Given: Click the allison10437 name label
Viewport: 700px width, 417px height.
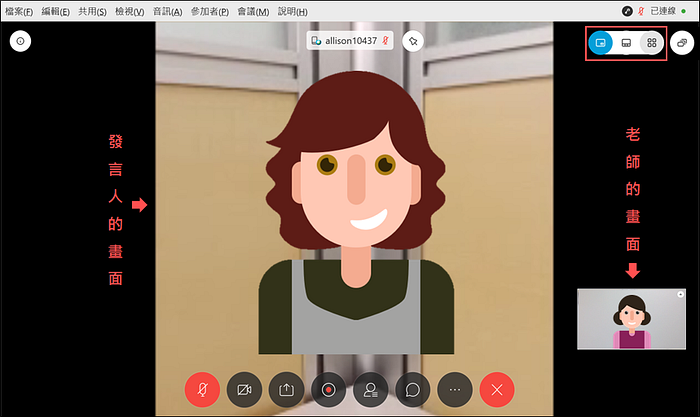Looking at the screenshot, I should click(x=350, y=41).
